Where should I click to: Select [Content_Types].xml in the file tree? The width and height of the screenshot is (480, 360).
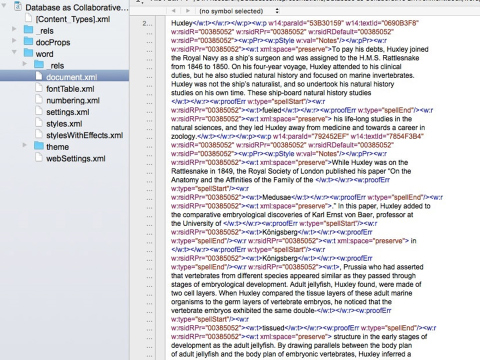(x=73, y=19)
